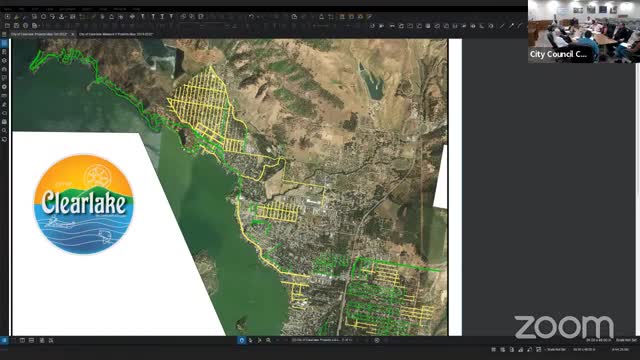Close the first City of Clearlake Projects Map tab
Screen dimensions: 640x360
pos(73,34)
